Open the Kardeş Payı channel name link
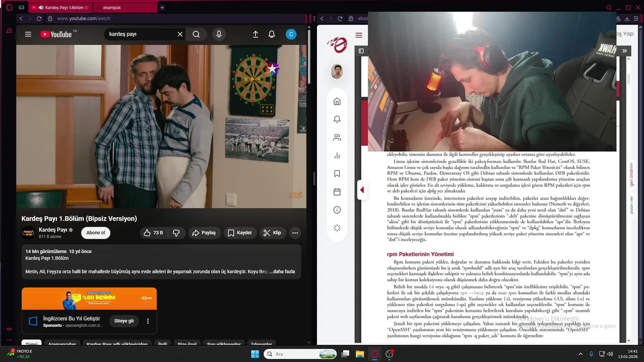This screenshot has height=362, width=644. point(53,230)
